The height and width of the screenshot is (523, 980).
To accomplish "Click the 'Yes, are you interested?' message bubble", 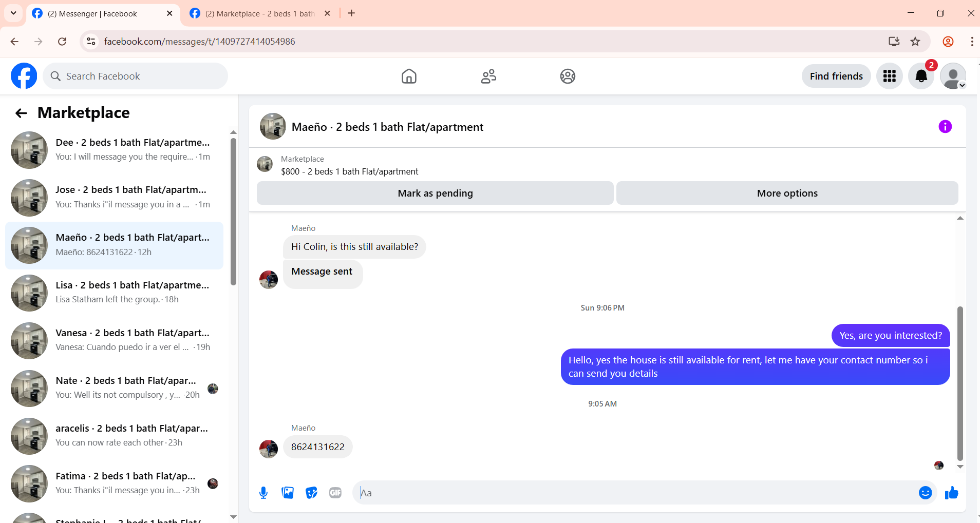I will [x=891, y=336].
